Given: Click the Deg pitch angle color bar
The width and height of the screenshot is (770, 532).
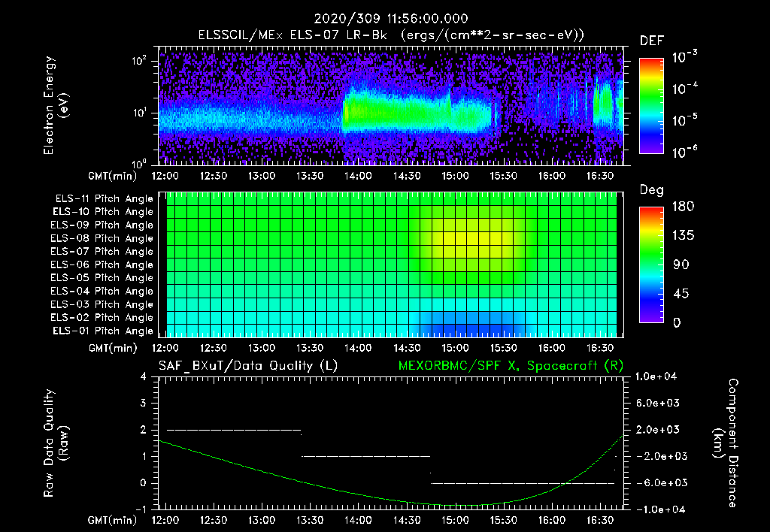Looking at the screenshot, I should [651, 264].
